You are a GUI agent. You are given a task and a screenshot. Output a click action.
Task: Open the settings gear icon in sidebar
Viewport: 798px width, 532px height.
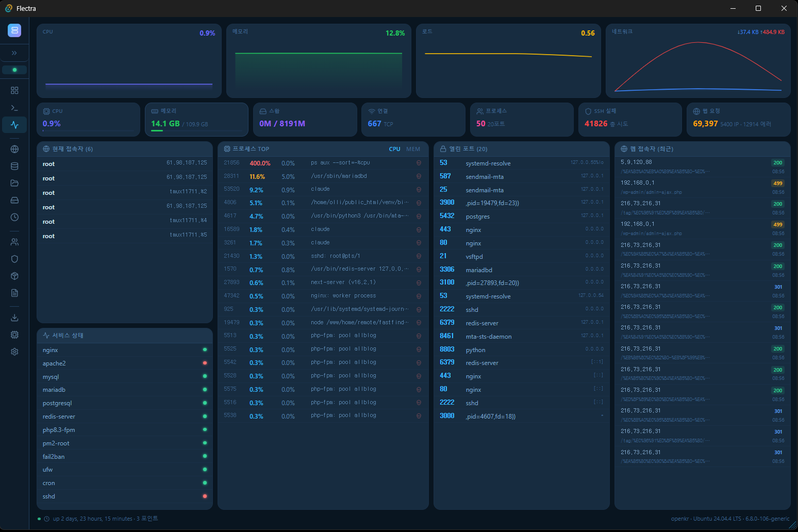tap(14, 352)
